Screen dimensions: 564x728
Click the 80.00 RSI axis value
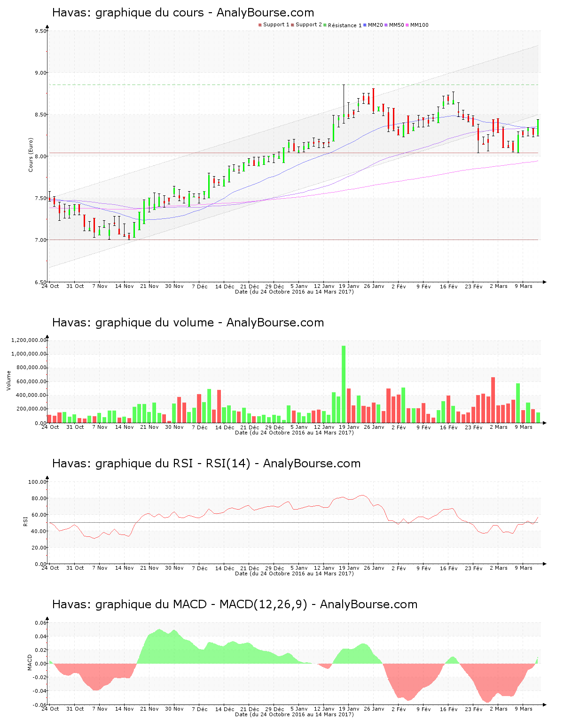click(39, 498)
